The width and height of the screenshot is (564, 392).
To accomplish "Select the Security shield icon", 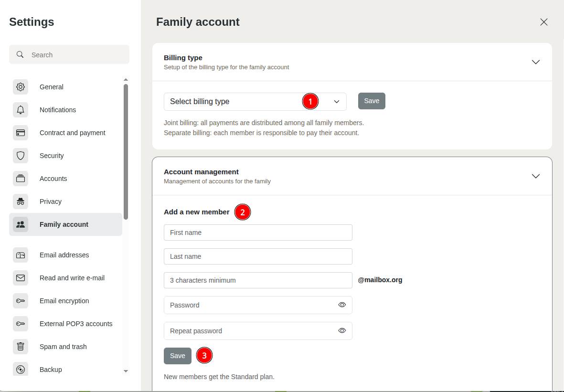I will pyautogui.click(x=21, y=156).
